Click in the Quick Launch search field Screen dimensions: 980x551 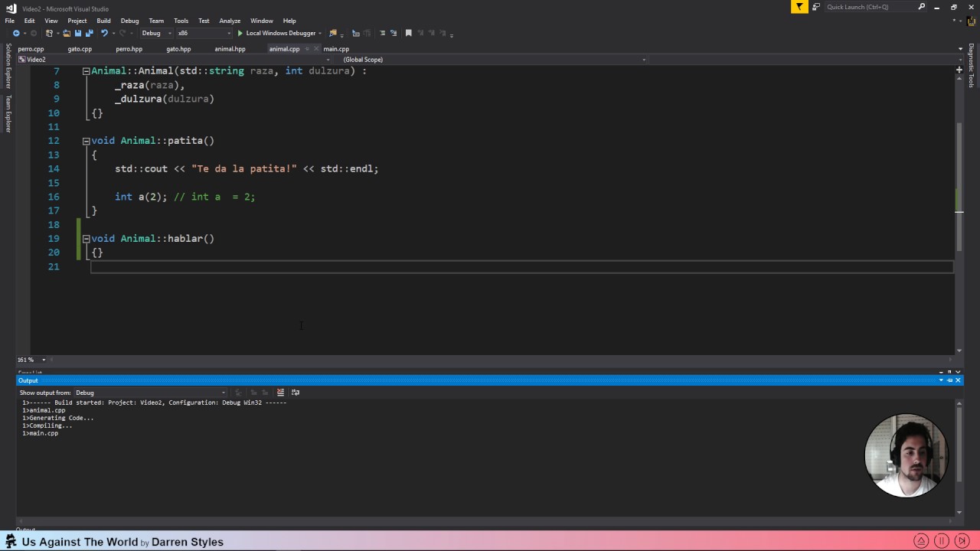pyautogui.click(x=869, y=7)
